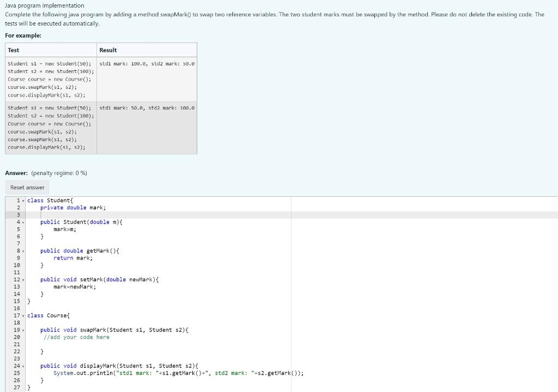Click line number 16 in the editor gutter
558x392 pixels.
17,309
